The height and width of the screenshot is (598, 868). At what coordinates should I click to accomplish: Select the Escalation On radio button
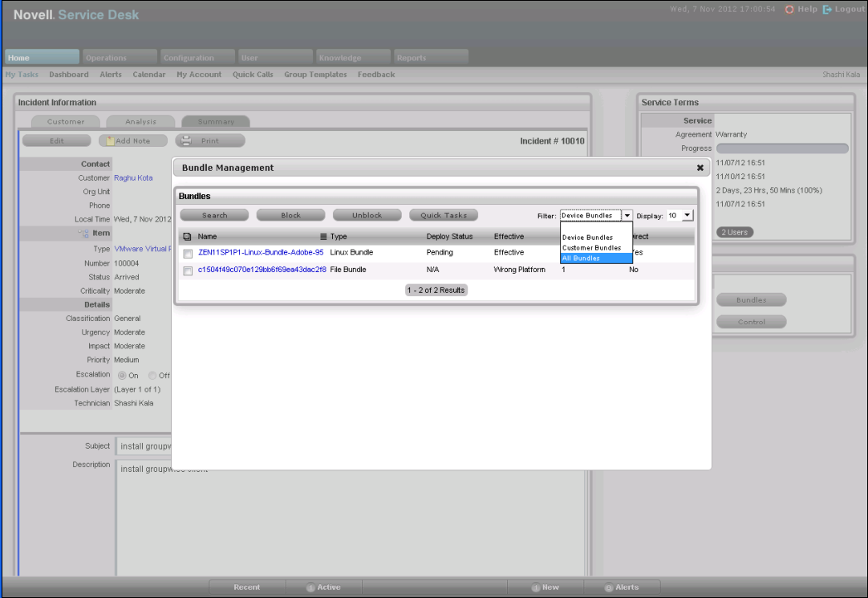click(122, 375)
